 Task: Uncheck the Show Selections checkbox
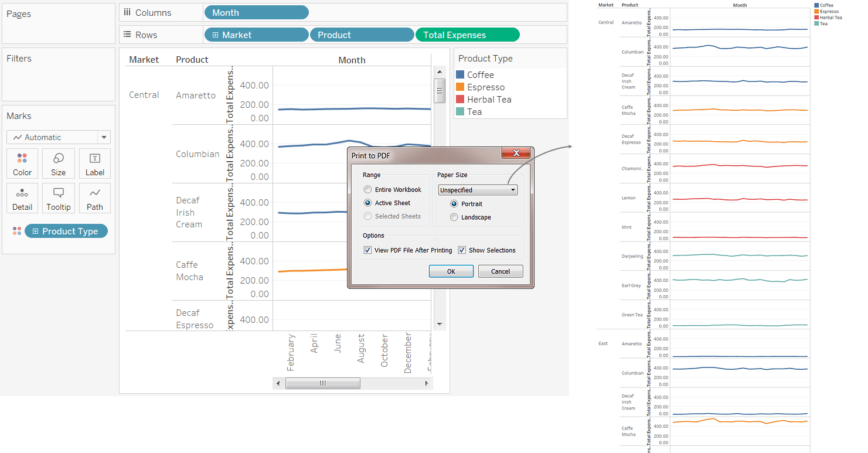point(462,250)
